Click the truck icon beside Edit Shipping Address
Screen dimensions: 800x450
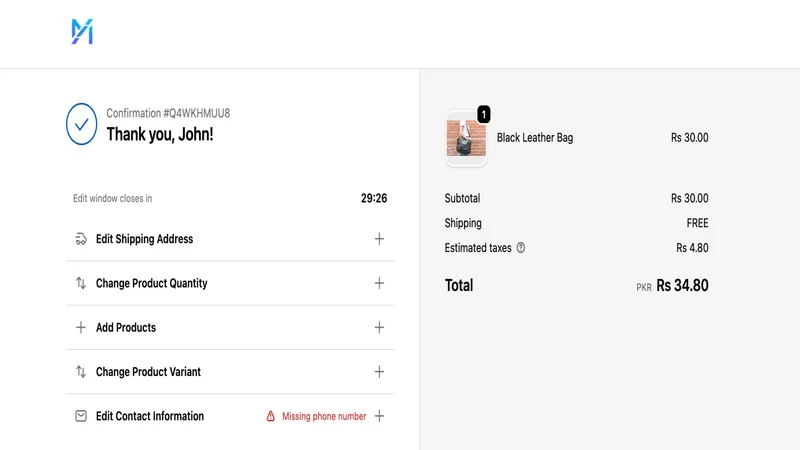[x=81, y=239]
